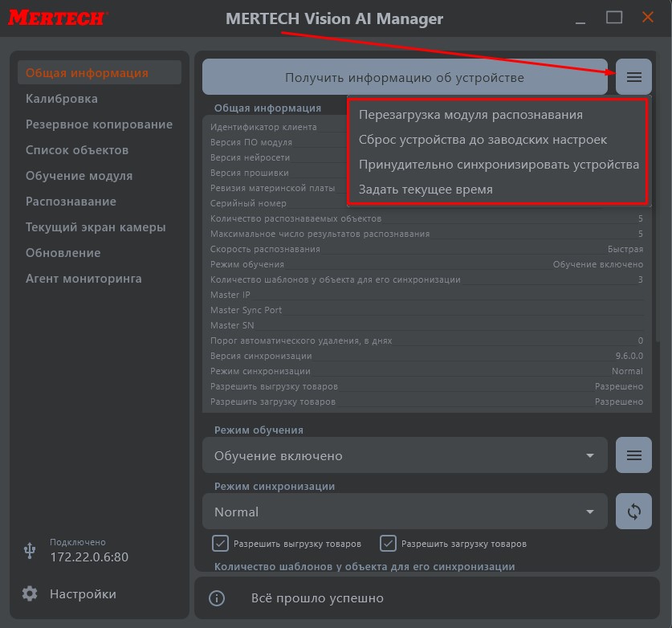The width and height of the screenshot is (672, 628).
Task: Click 'Принудительно синхронизировать устройства' option
Action: (x=499, y=165)
